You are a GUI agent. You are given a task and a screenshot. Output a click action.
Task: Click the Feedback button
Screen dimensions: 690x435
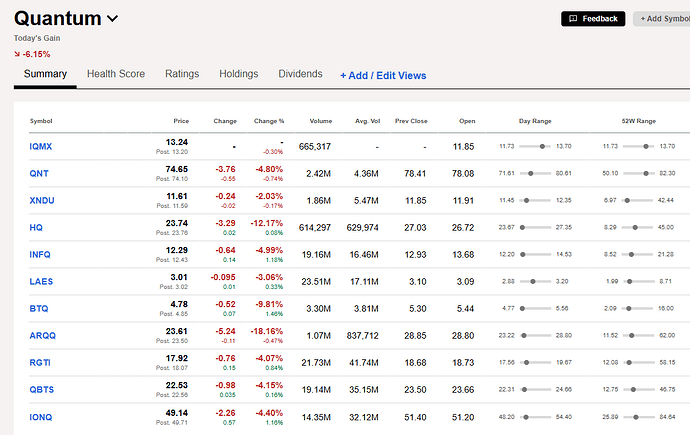pos(593,18)
